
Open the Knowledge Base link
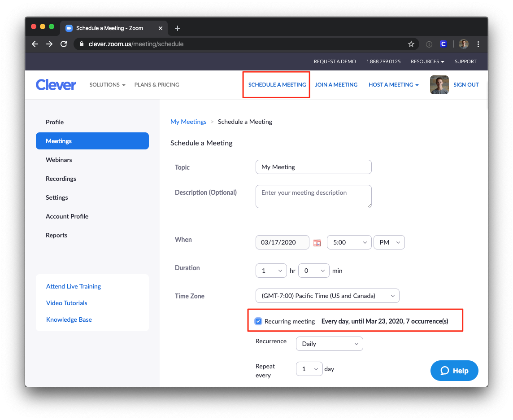tap(69, 319)
